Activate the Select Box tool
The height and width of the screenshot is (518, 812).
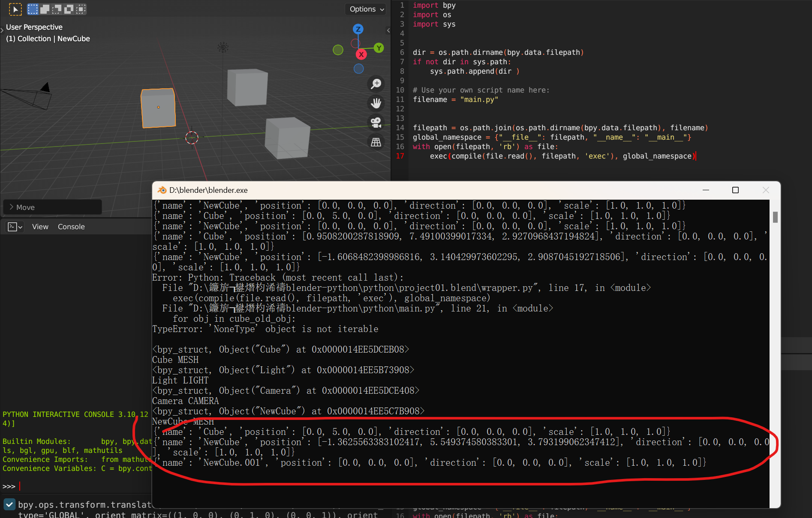coord(33,9)
